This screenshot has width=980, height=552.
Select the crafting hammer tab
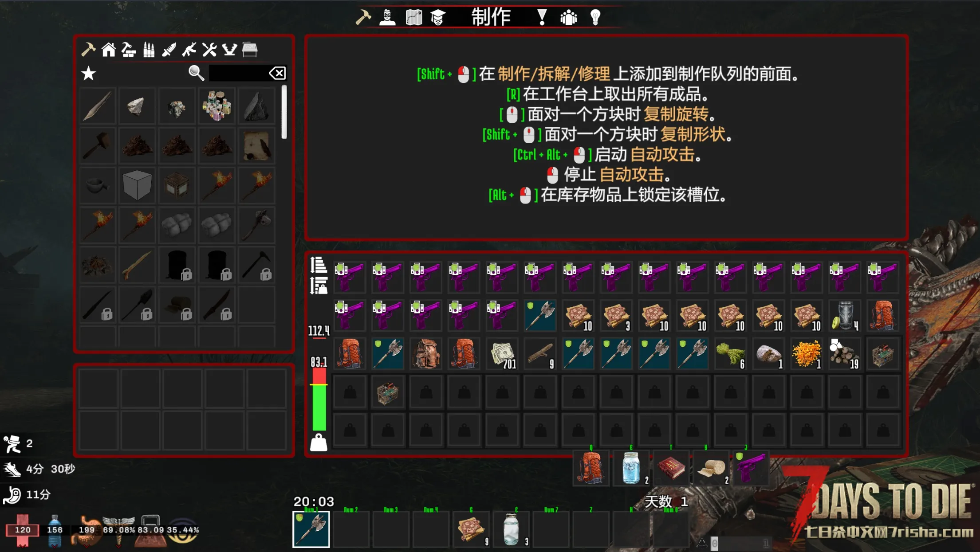pyautogui.click(x=363, y=18)
